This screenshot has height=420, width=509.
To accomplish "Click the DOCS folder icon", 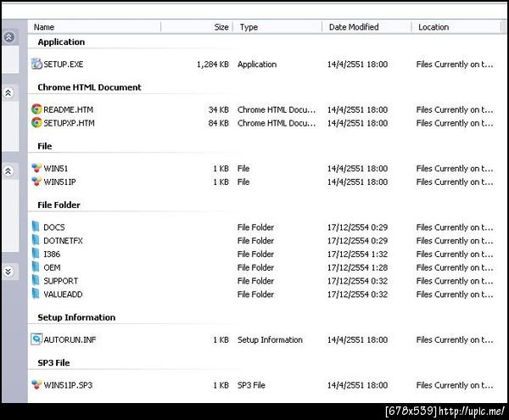I will tap(36, 227).
